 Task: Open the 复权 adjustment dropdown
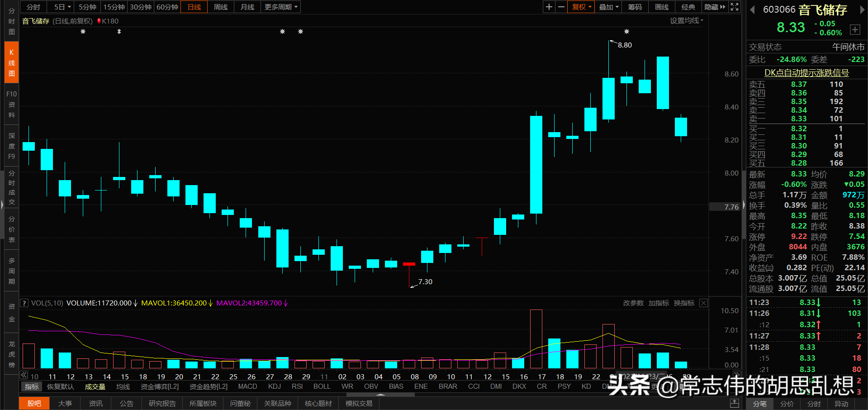[580, 7]
